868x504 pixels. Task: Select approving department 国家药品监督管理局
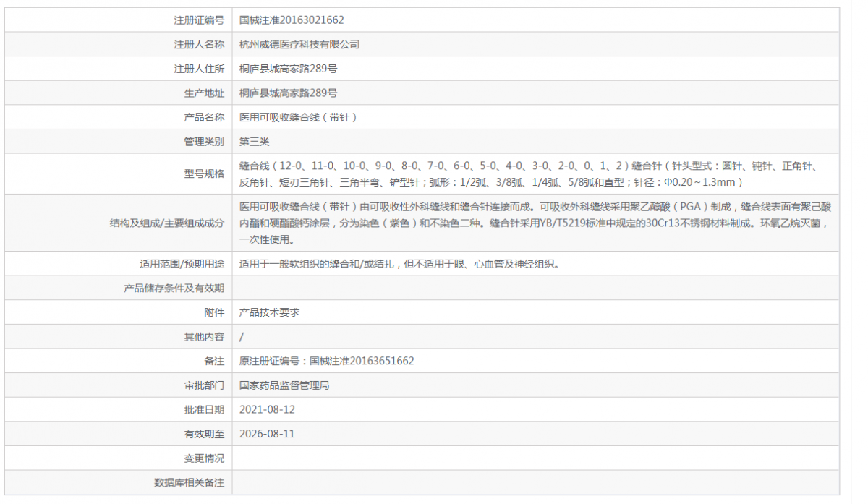coord(285,385)
